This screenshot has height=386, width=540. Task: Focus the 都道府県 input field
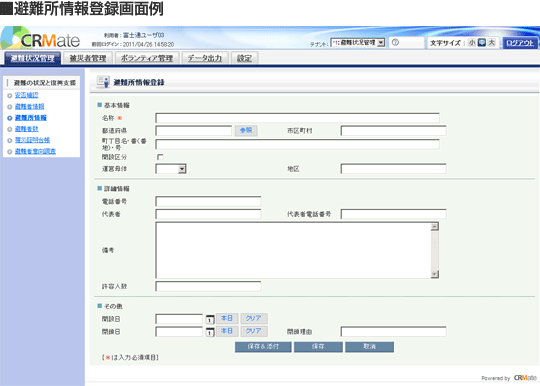click(x=194, y=131)
